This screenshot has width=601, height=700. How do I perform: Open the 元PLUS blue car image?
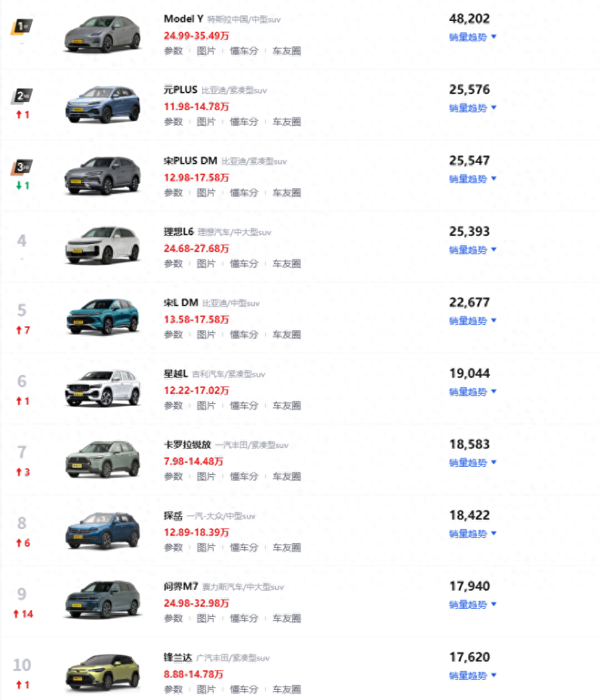(103, 105)
